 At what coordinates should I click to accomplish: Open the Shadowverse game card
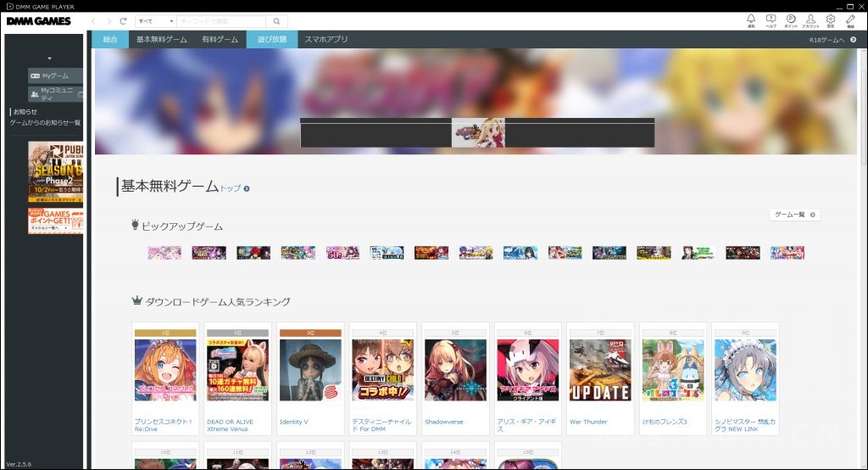(x=455, y=379)
